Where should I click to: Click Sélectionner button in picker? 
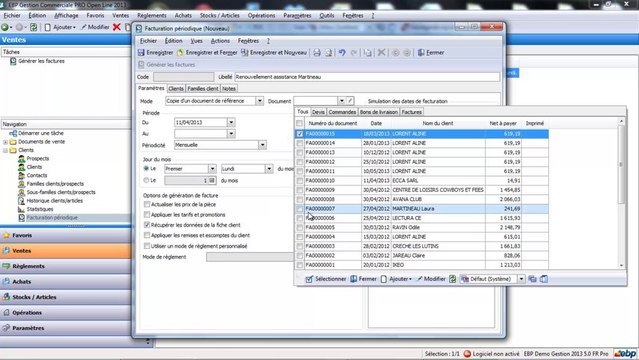[326, 279]
